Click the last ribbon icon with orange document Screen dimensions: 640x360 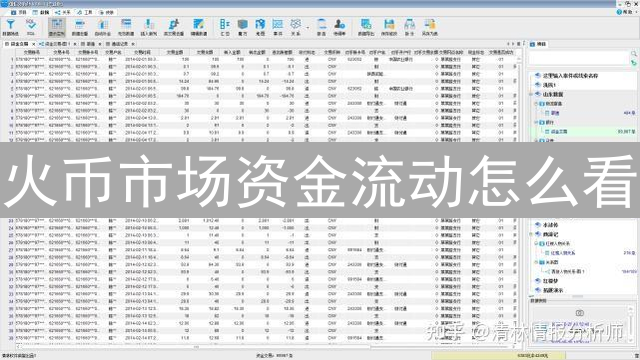(429, 27)
